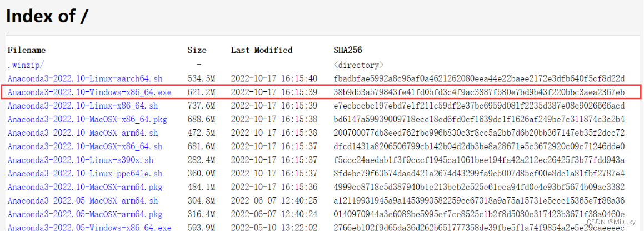Click Anaconda3-2022.10-Linux-ppc64le.sh link
Viewport: 644px width, 231px height.
coord(85,174)
